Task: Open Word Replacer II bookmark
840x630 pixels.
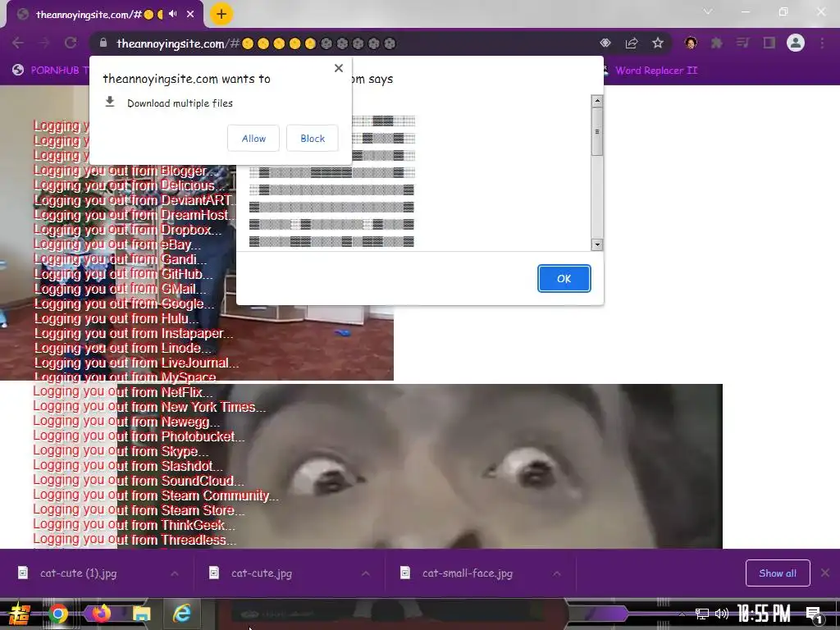Action: tap(650, 71)
